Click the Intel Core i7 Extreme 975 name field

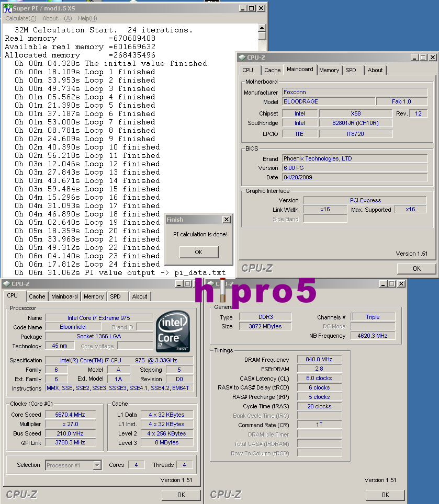click(x=99, y=318)
